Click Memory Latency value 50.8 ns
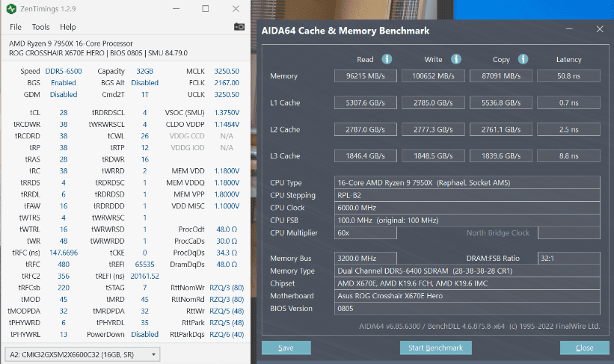This screenshot has width=614, height=364. [568, 76]
